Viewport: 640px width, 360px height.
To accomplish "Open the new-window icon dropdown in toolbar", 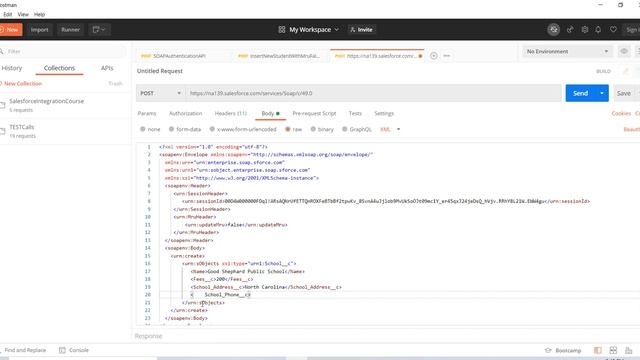I will tap(99, 29).
